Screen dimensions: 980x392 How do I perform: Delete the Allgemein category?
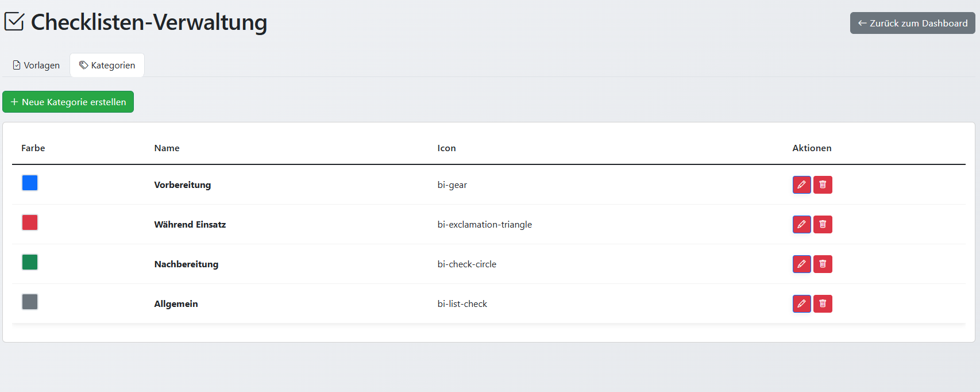[x=823, y=303]
